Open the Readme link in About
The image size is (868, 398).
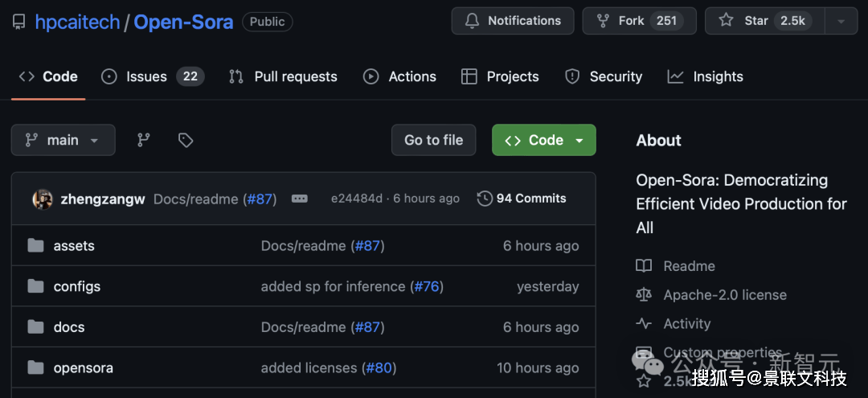click(690, 266)
